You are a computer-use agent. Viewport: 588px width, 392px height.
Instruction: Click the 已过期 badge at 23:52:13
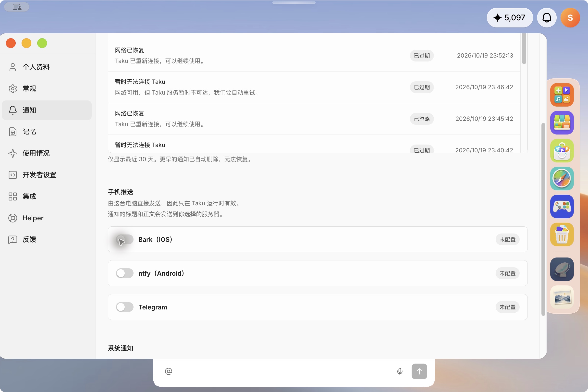coord(422,56)
